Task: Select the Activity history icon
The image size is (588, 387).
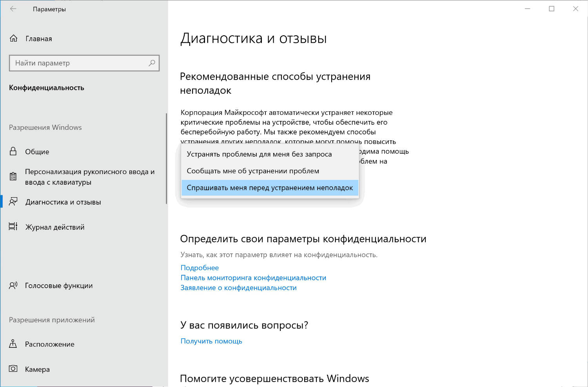Action: tap(13, 227)
